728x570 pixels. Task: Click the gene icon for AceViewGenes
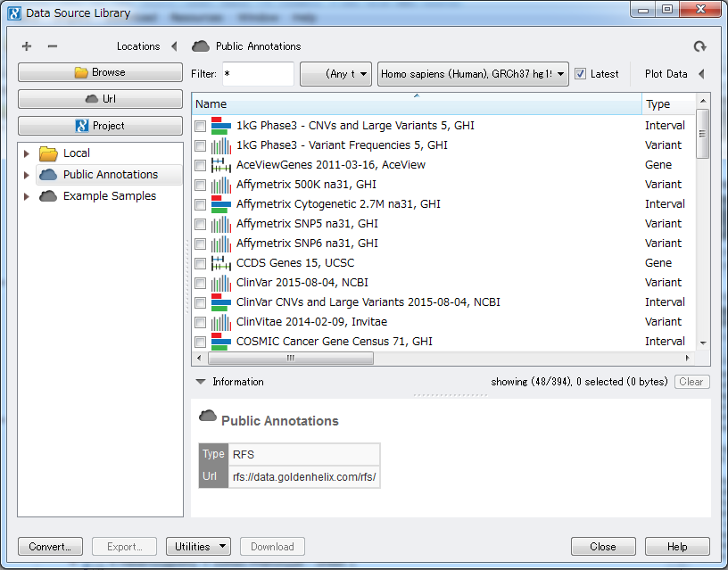click(x=221, y=165)
